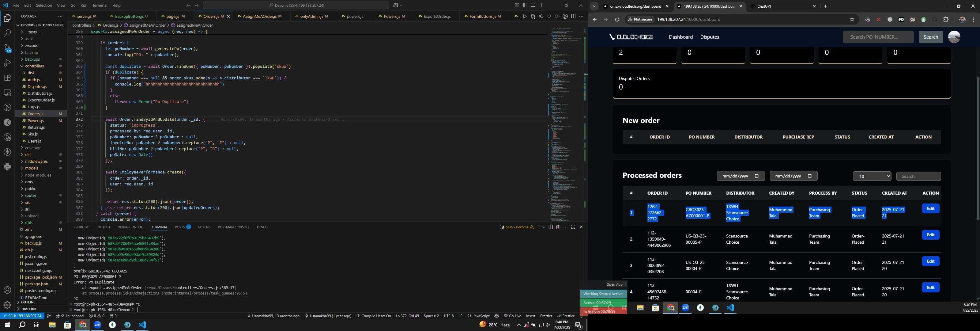Open the user avatar on CloudChoice dashboard

coord(954,37)
